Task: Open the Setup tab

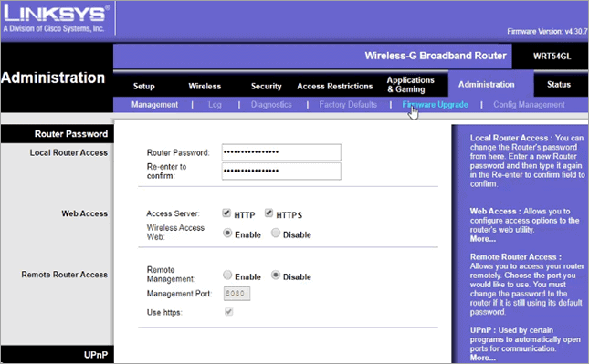Action: tap(144, 86)
